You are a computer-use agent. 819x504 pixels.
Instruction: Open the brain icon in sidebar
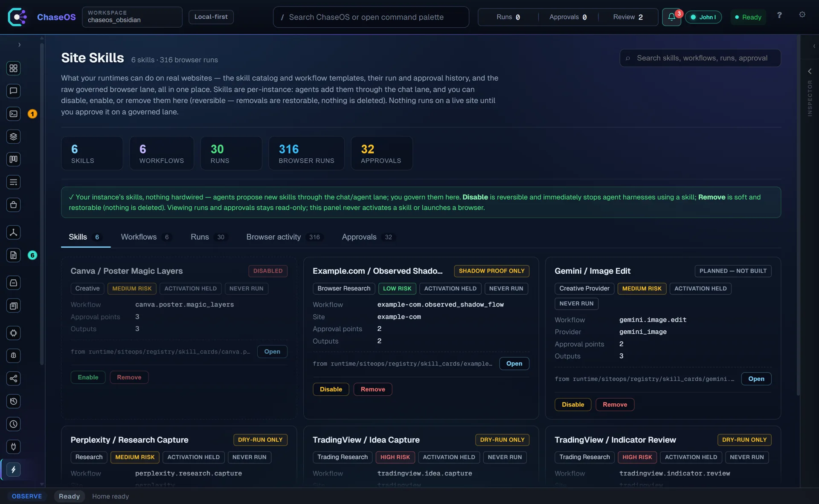tap(13, 356)
